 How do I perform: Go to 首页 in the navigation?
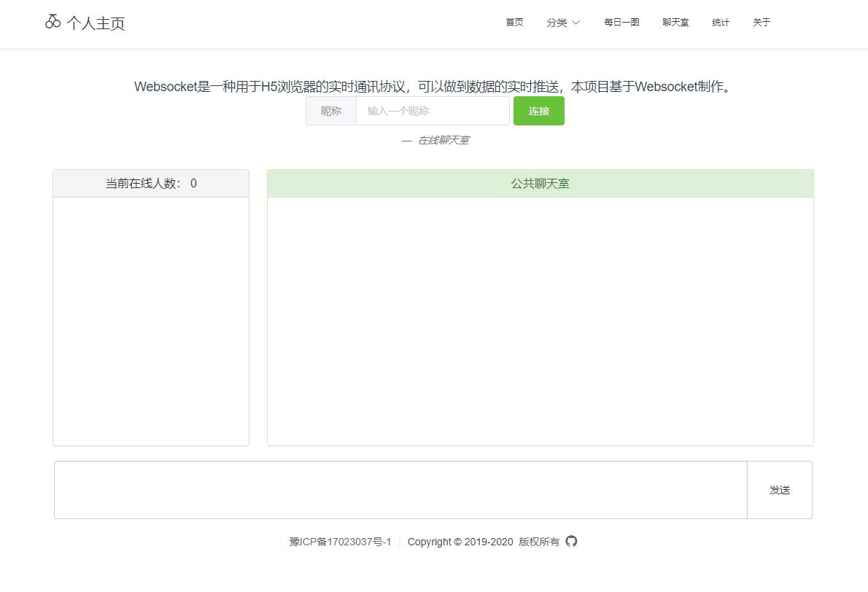coord(514,22)
